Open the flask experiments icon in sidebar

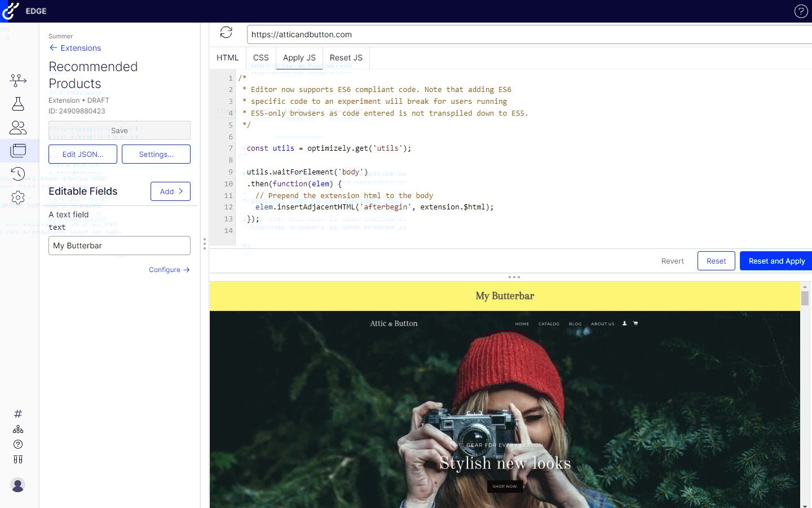(18, 104)
